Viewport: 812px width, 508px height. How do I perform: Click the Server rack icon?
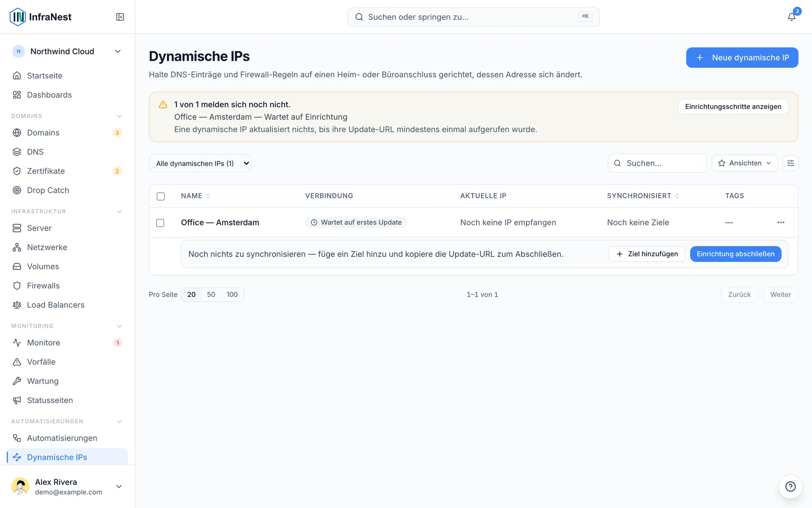click(17, 228)
